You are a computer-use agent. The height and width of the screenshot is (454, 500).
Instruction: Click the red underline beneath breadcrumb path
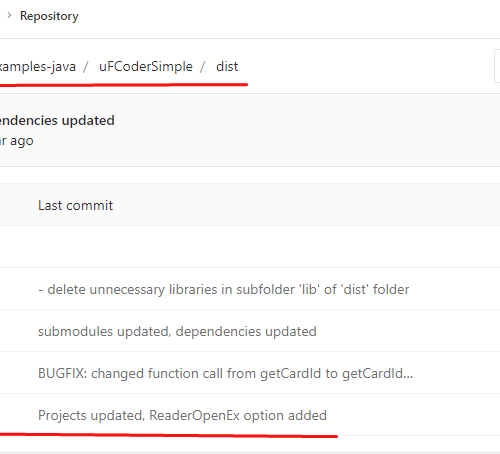(x=124, y=85)
